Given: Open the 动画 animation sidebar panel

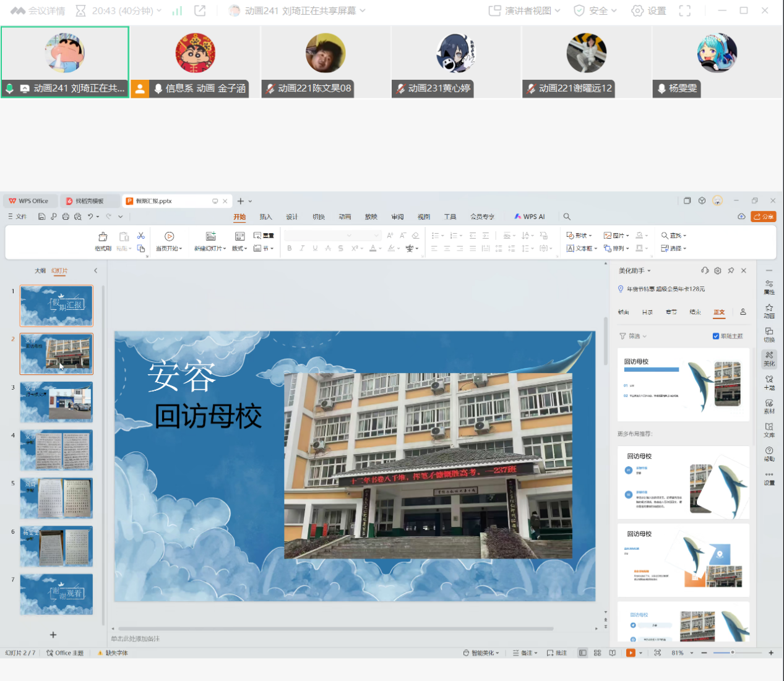Looking at the screenshot, I should [x=769, y=311].
